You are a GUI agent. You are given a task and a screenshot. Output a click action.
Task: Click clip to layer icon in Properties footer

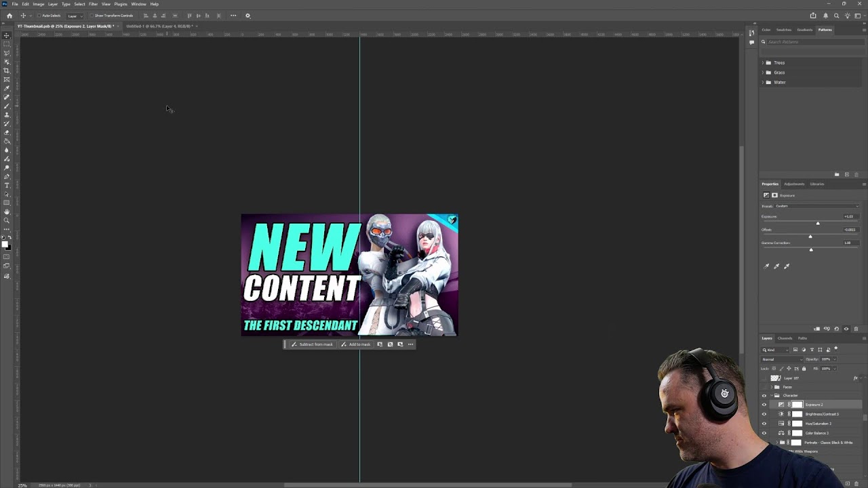click(816, 329)
